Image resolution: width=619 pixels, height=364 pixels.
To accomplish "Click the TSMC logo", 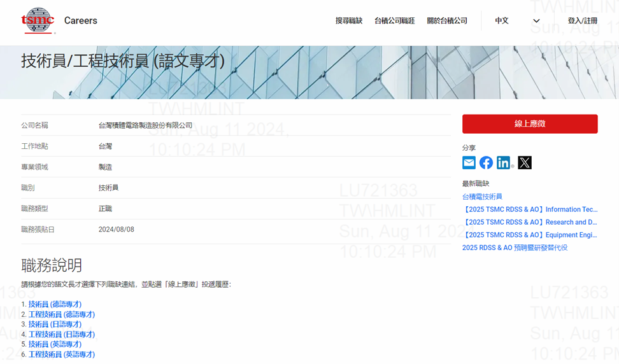I will [38, 20].
